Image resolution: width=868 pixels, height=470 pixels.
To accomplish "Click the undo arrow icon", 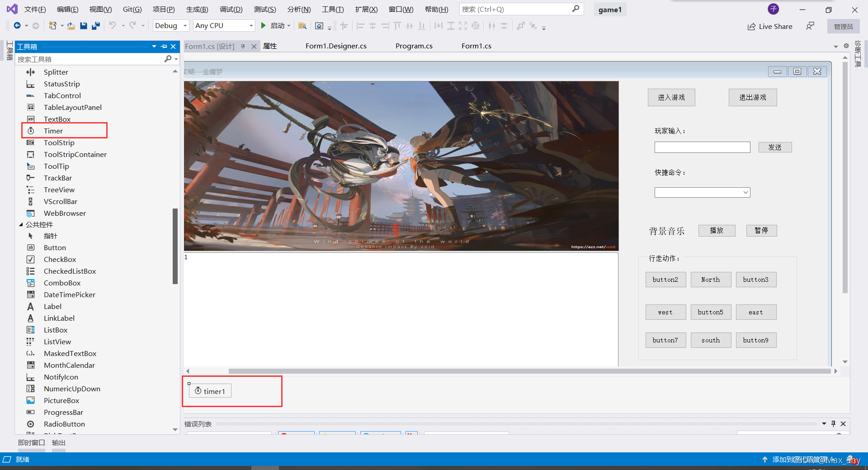I will [x=113, y=26].
